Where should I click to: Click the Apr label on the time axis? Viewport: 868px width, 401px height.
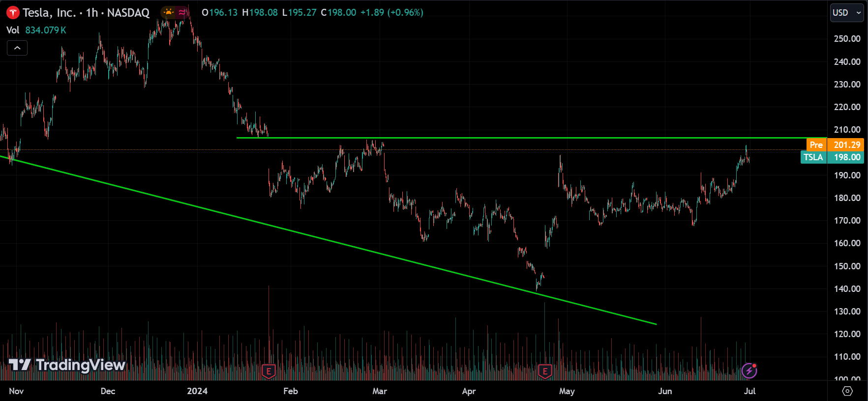469,391
